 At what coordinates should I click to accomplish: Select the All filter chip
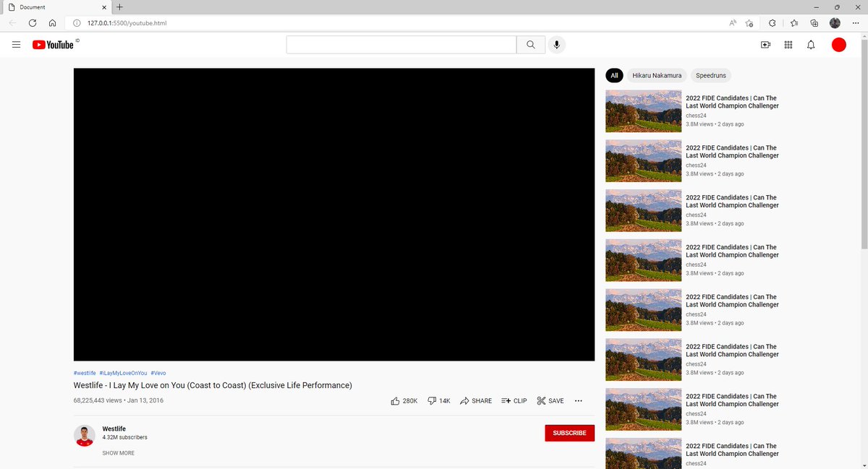click(x=614, y=75)
